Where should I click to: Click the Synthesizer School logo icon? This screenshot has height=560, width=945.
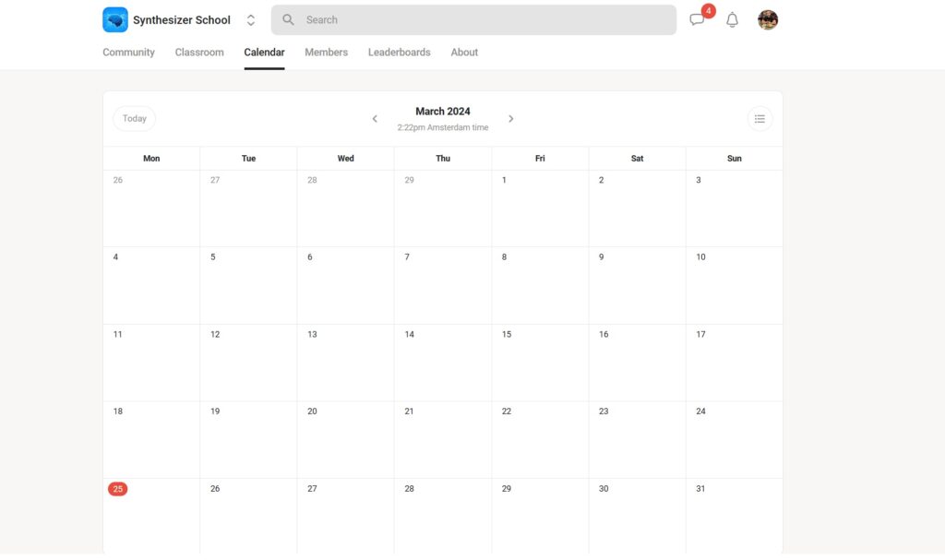coord(115,19)
